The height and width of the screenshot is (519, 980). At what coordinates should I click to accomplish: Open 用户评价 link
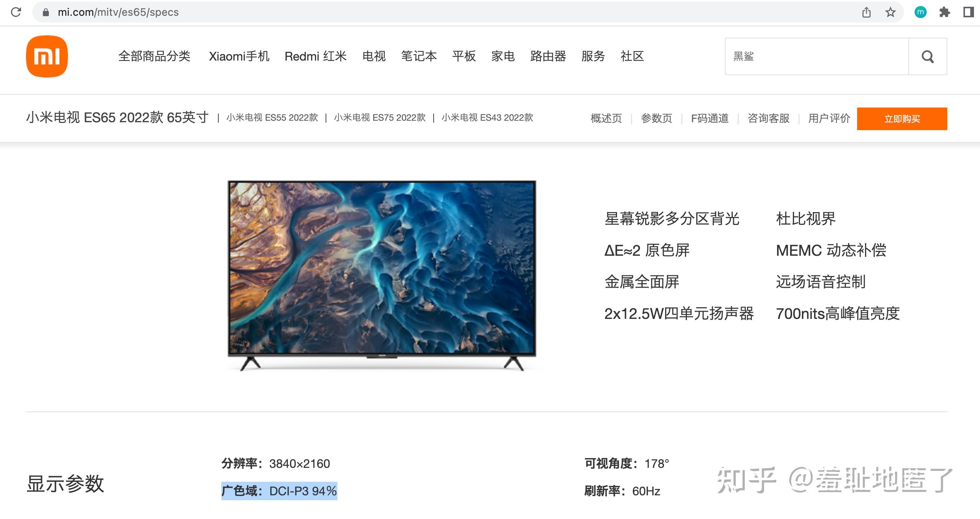point(829,118)
